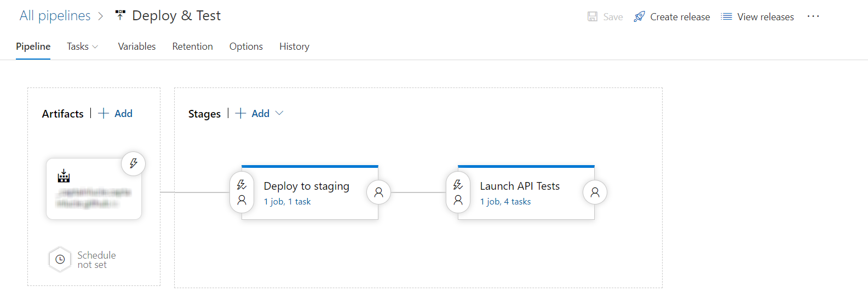
Task: Click the continuous deployment trigger lightning icon on artifact
Action: click(x=134, y=163)
